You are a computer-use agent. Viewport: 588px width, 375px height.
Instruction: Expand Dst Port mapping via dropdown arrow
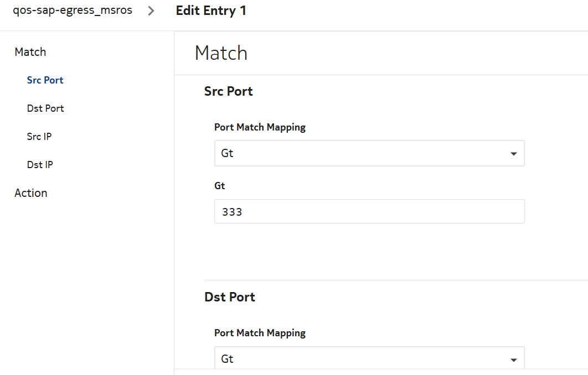pyautogui.click(x=513, y=360)
